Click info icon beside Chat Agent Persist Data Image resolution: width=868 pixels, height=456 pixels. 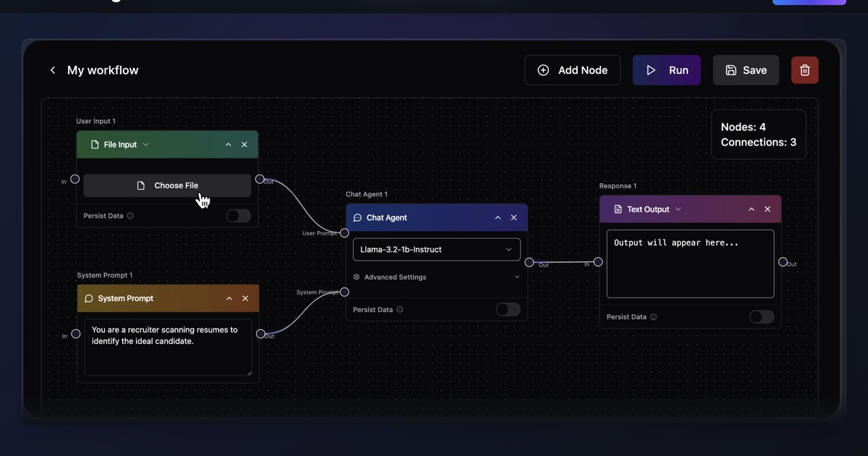point(400,310)
